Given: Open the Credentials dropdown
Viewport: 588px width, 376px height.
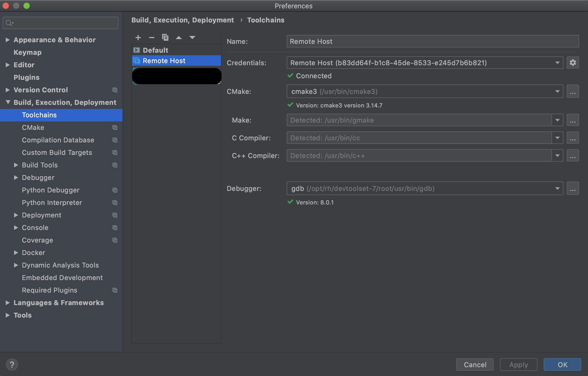Looking at the screenshot, I should point(557,63).
